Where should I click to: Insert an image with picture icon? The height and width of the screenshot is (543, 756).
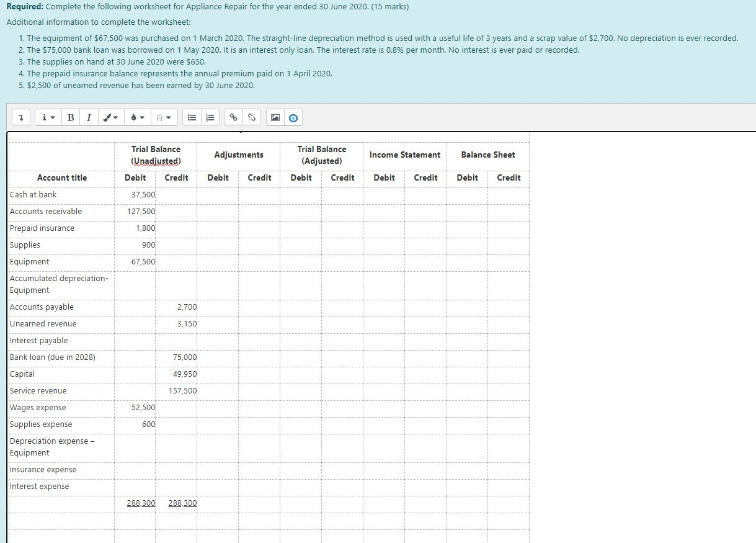(x=274, y=117)
